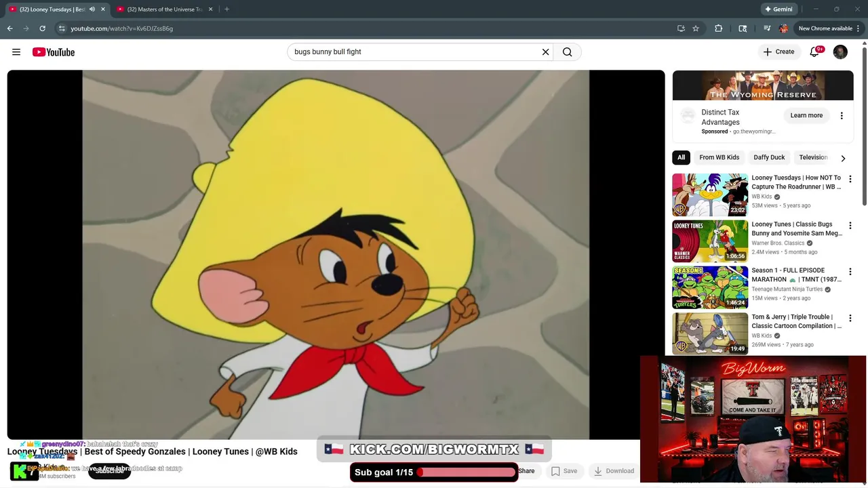Open ad options three-dot menu
The height and width of the screenshot is (488, 868).
point(842,116)
